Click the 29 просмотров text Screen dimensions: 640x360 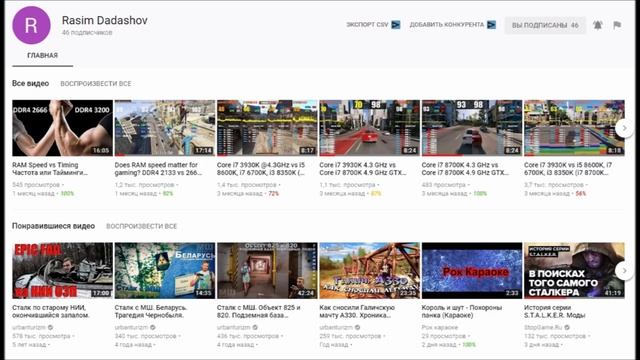point(444,336)
